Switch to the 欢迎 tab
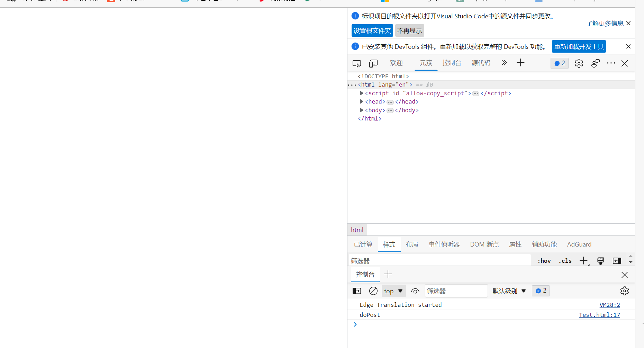 click(396, 63)
